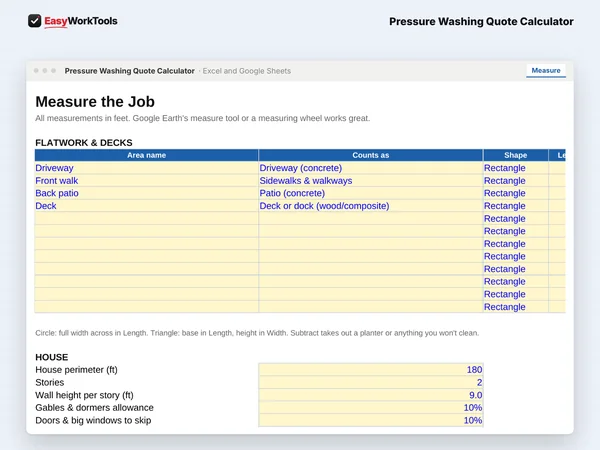Screen dimensions: 600x450
Task: Edit the Doors & big windows to skip 10%
Action: (371, 420)
